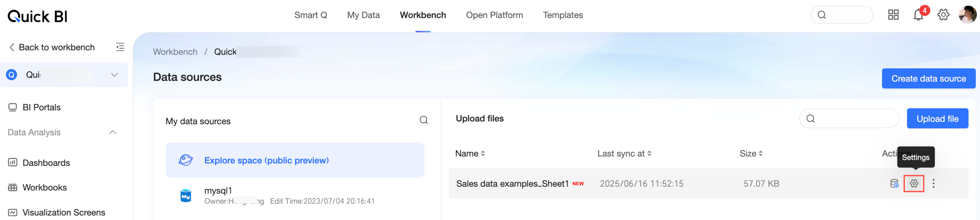Click the Upload file button
Image resolution: width=980 pixels, height=220 pixels.
(x=937, y=119)
